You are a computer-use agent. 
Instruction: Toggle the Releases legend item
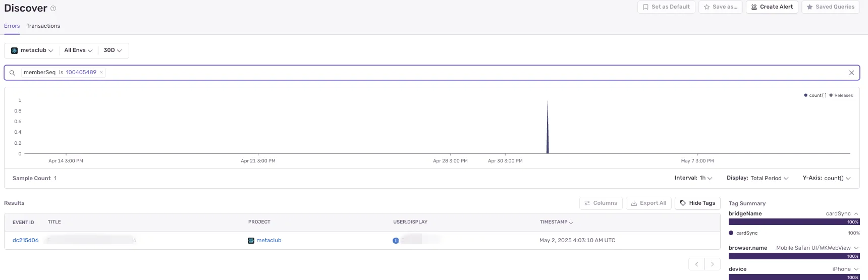(x=841, y=95)
